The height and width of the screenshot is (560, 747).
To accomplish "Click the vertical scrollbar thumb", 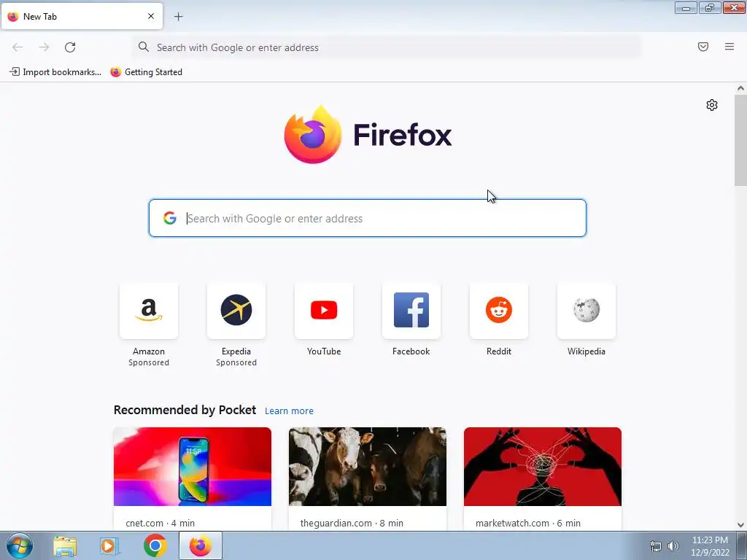I will (x=740, y=140).
